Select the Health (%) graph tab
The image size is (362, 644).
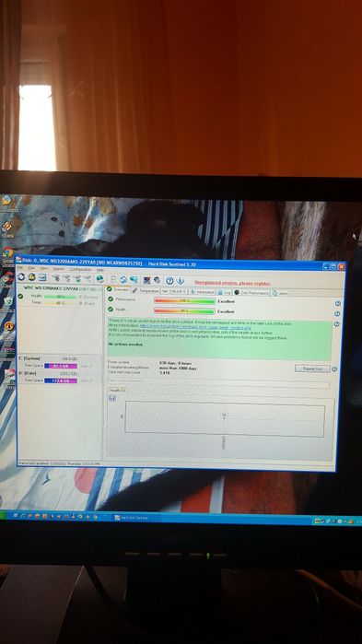(117, 391)
